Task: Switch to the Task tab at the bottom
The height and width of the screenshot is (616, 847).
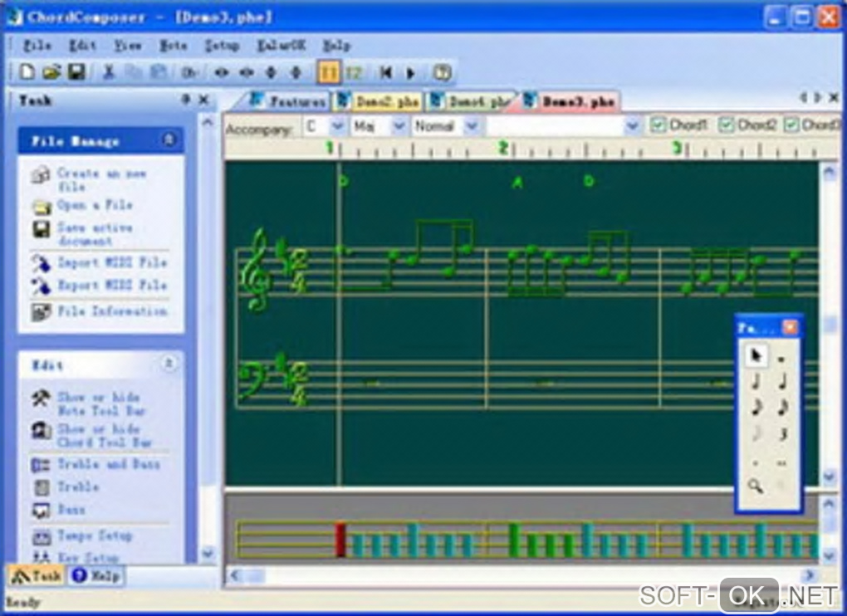Action: coord(37,576)
